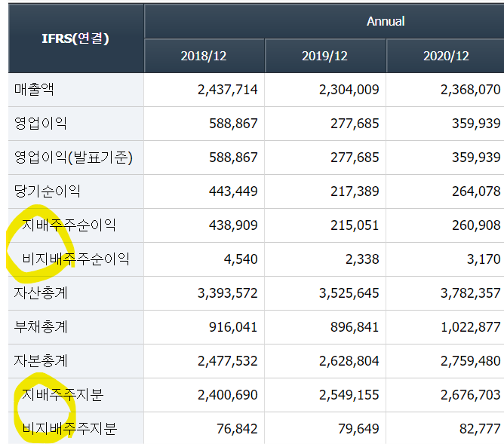Select the 지배주주순이익 row label
The width and height of the screenshot is (504, 444).
(x=69, y=225)
